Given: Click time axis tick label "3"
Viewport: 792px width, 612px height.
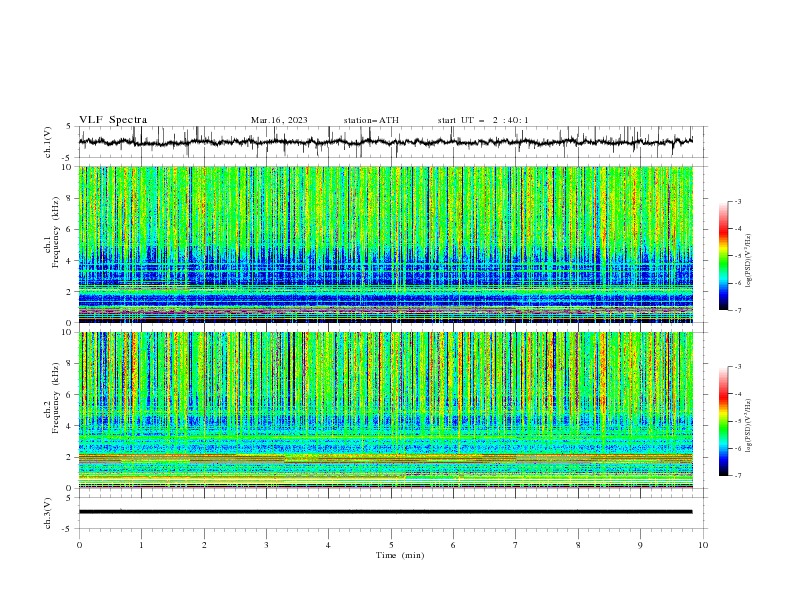Looking at the screenshot, I should (x=266, y=545).
